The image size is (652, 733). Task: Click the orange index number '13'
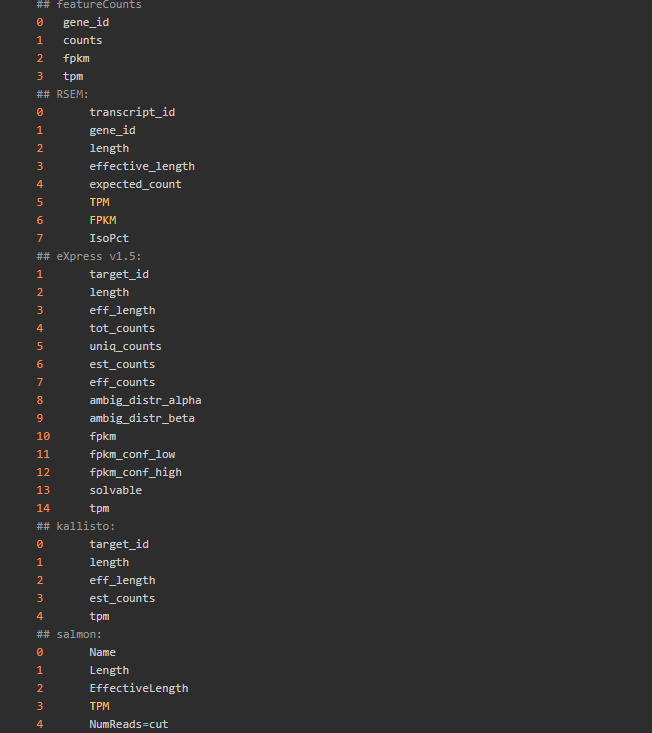pos(43,490)
